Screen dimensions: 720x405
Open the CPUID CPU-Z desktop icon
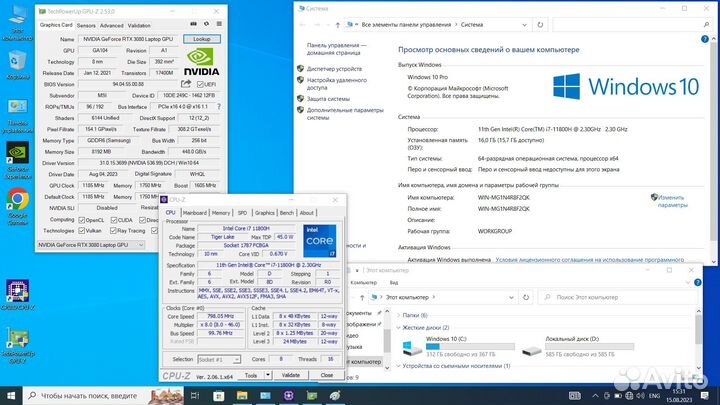pyautogui.click(x=17, y=295)
